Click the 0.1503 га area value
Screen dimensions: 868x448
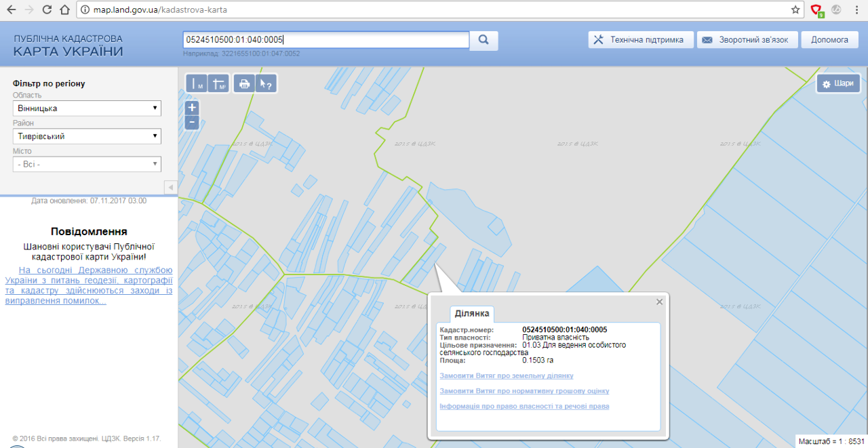[538, 360]
